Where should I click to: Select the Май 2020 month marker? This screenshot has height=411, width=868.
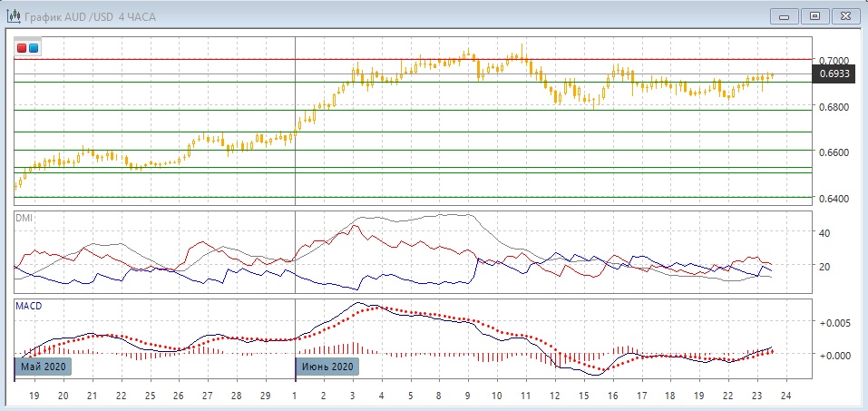[x=42, y=367]
